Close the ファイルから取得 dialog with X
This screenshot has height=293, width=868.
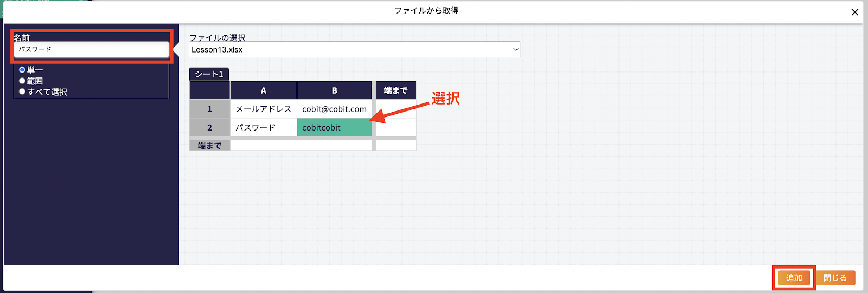(854, 12)
